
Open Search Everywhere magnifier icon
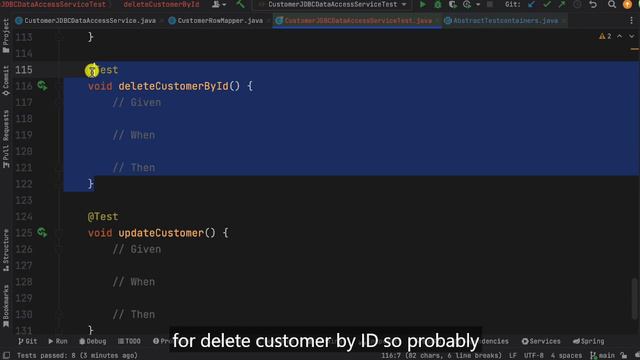click(x=611, y=4)
